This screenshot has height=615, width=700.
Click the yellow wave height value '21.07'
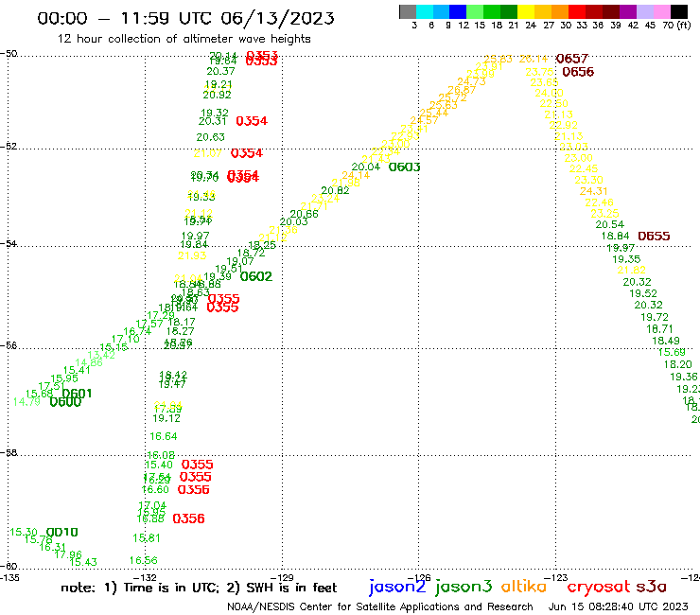pos(207,153)
